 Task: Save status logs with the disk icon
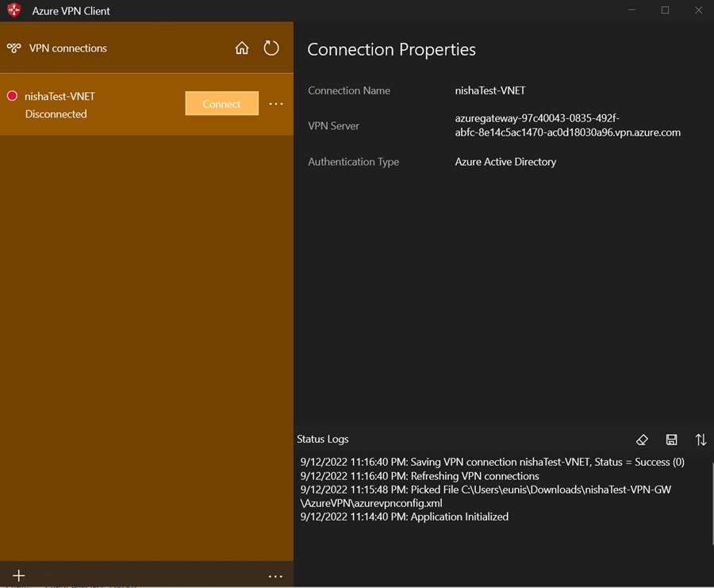(x=671, y=440)
